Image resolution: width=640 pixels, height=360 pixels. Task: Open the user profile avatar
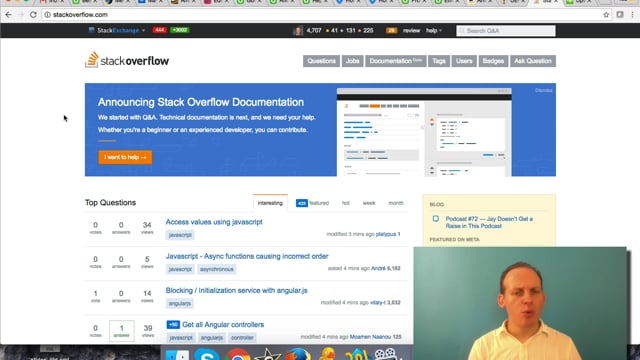298,31
